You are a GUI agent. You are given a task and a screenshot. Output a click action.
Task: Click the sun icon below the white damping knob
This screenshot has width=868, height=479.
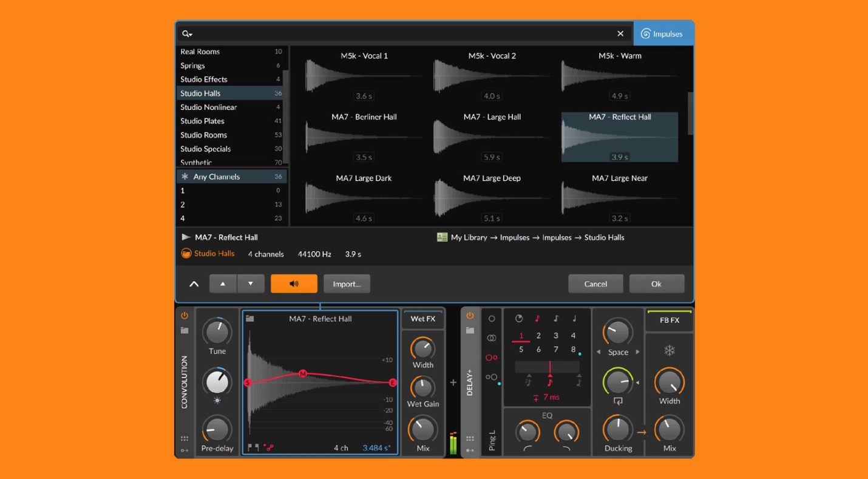click(x=217, y=401)
